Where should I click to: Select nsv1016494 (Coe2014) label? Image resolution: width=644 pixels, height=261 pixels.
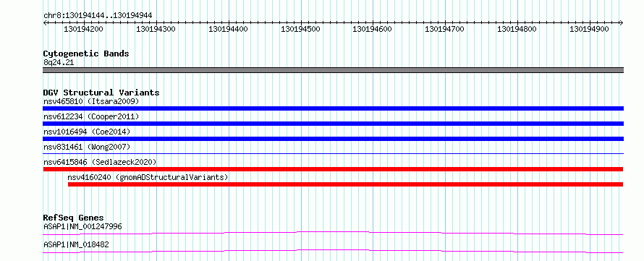click(x=87, y=132)
